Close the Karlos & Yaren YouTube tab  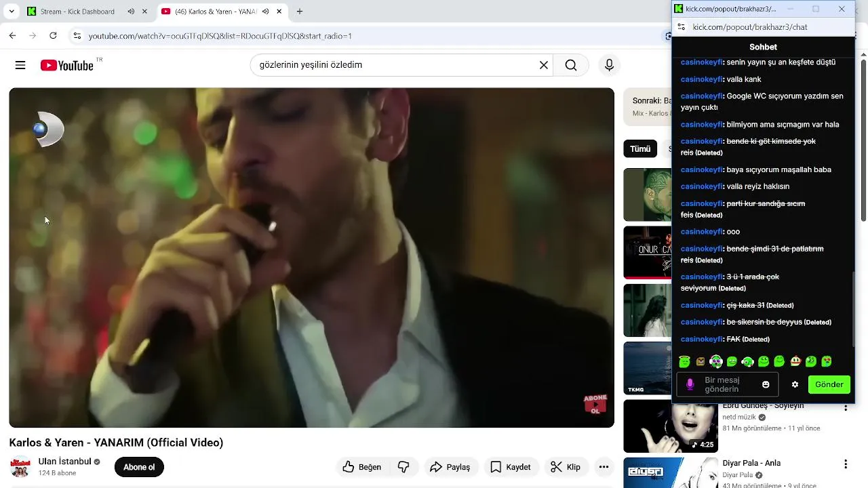pyautogui.click(x=279, y=12)
